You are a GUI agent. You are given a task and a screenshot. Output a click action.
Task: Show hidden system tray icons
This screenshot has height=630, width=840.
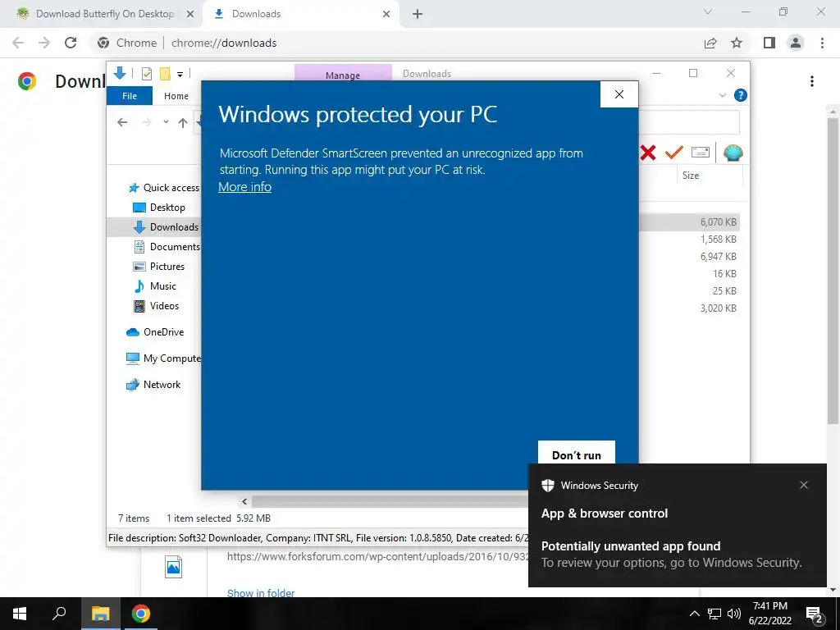[x=694, y=614]
